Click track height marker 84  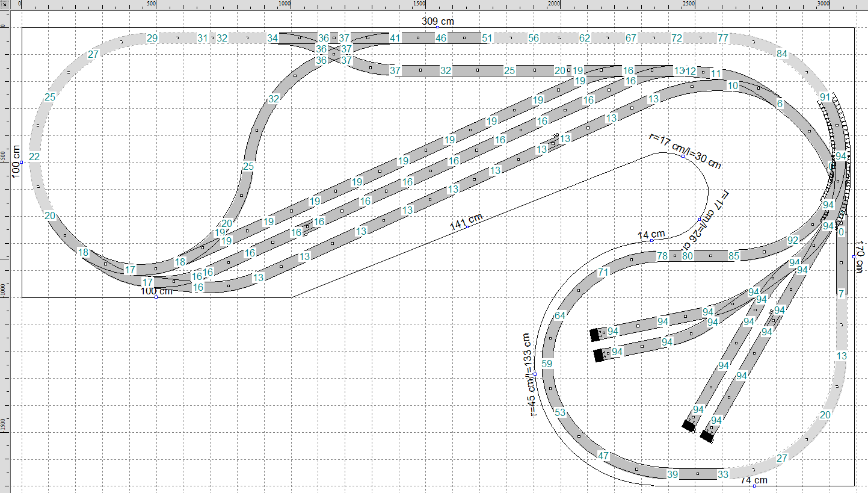pyautogui.click(x=782, y=54)
